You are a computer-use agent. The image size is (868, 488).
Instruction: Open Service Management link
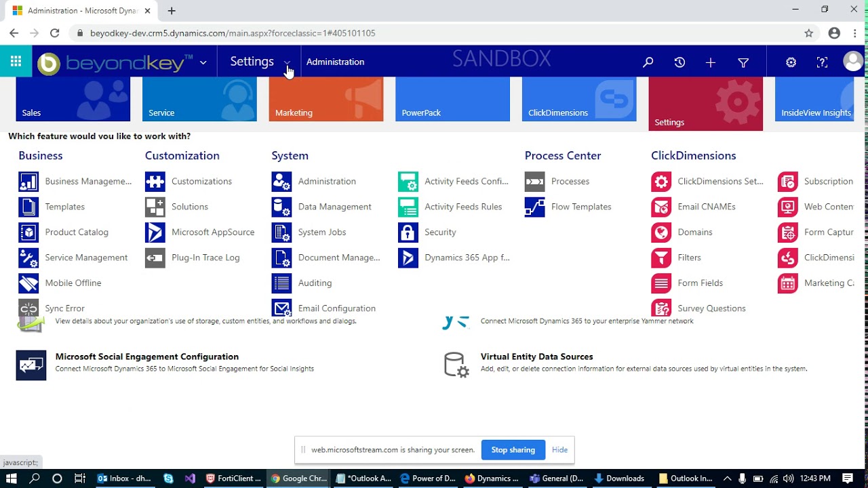pyautogui.click(x=86, y=258)
